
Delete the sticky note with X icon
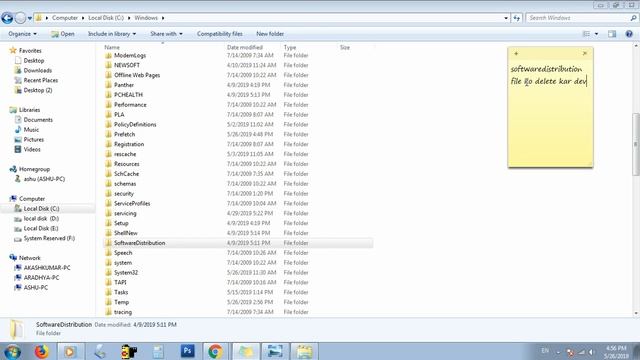[584, 53]
